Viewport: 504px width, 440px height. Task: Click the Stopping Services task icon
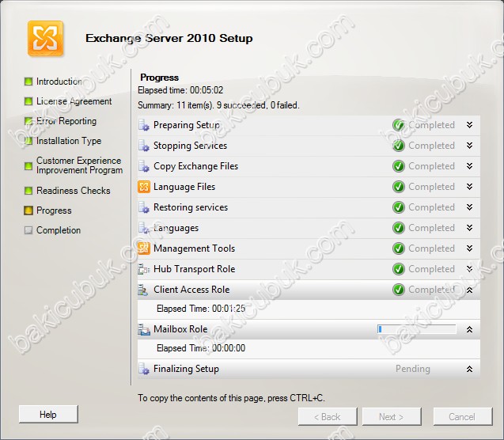[144, 146]
